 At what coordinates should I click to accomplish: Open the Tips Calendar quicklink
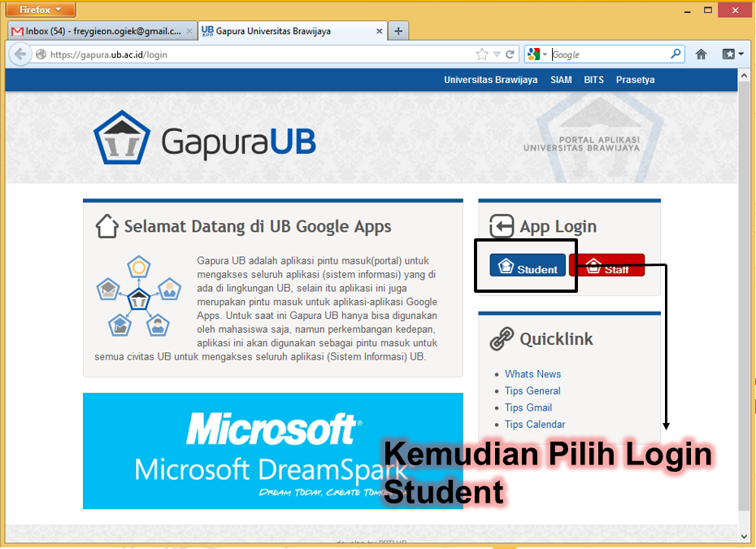535,425
